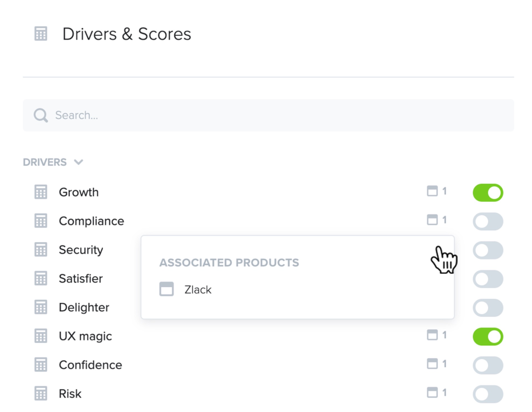The width and height of the screenshot is (532, 412).
Task: Select the Confidence driver name
Action: (90, 365)
